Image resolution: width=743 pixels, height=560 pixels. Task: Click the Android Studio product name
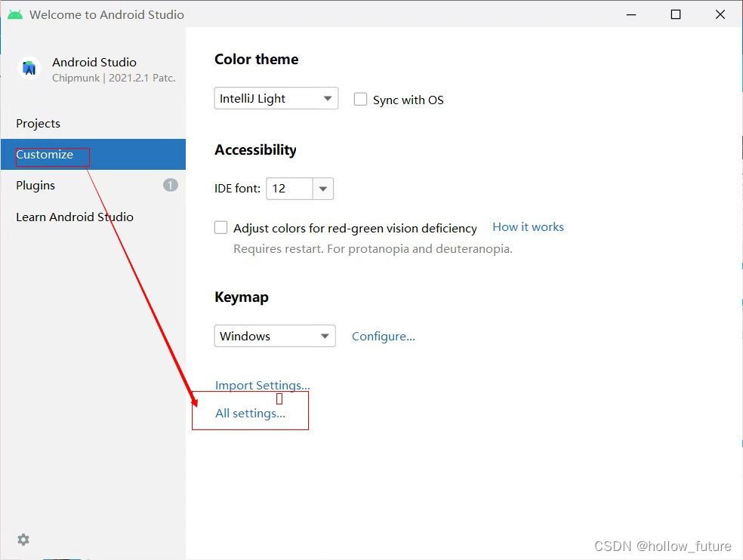94,62
